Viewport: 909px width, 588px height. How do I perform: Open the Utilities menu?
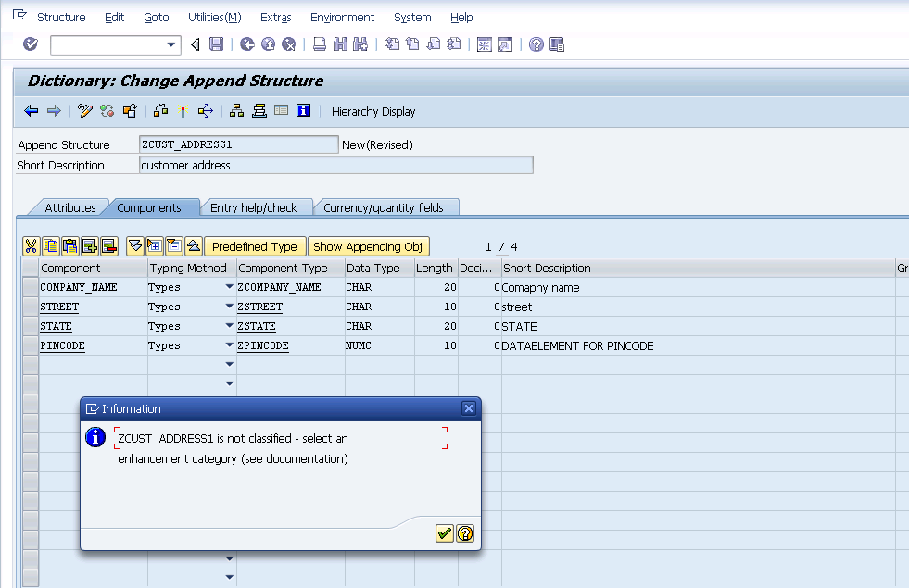point(215,17)
